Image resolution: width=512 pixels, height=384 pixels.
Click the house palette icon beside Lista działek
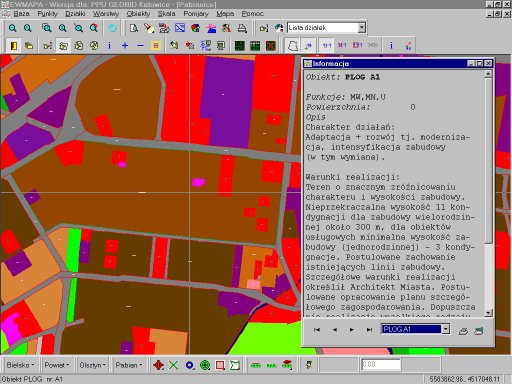tap(279, 28)
